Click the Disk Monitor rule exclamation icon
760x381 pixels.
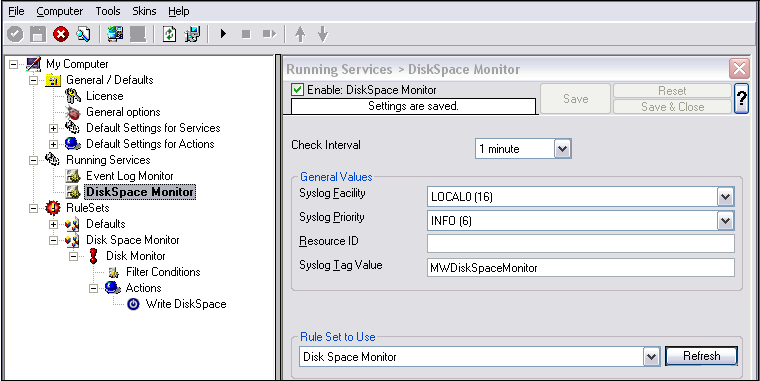tap(93, 256)
